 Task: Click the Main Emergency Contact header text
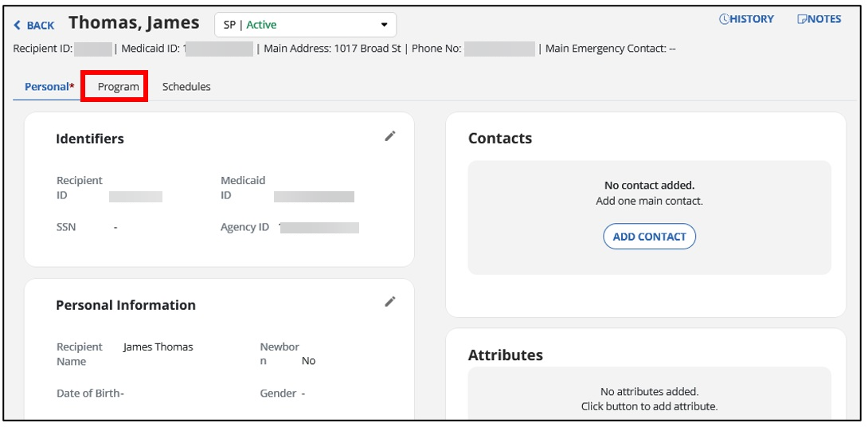click(x=610, y=49)
